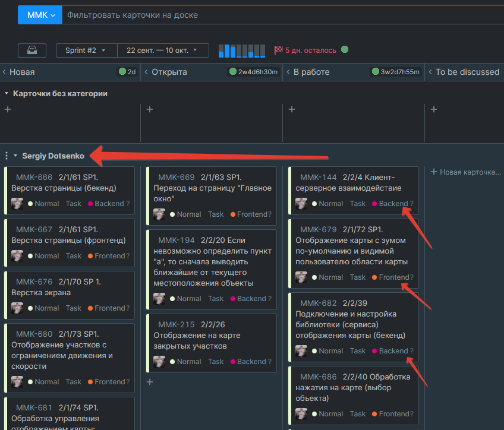This screenshot has height=430, width=504.
Task: Click Новая карточка in To be discussed
Action: (x=465, y=172)
